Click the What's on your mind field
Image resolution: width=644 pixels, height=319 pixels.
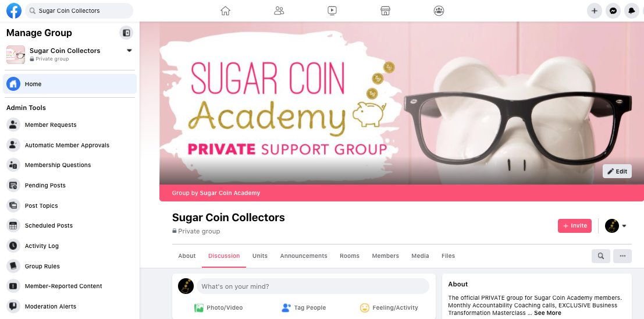click(x=313, y=286)
